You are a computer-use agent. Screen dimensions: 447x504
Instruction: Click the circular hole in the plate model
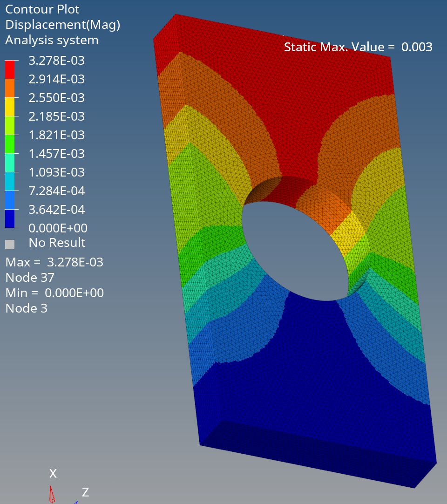pyautogui.click(x=296, y=251)
